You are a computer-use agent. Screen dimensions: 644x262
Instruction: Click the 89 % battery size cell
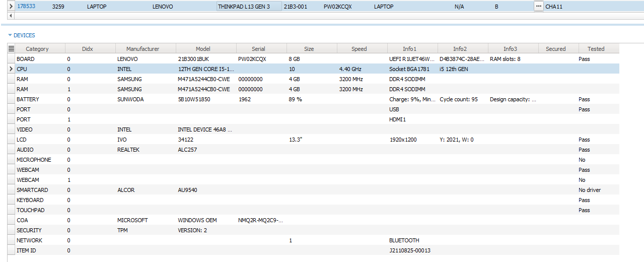point(312,99)
